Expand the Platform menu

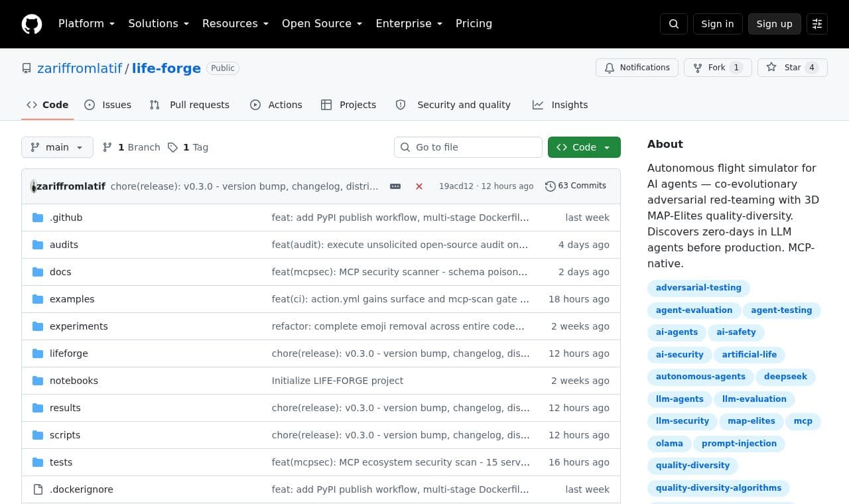(x=86, y=24)
